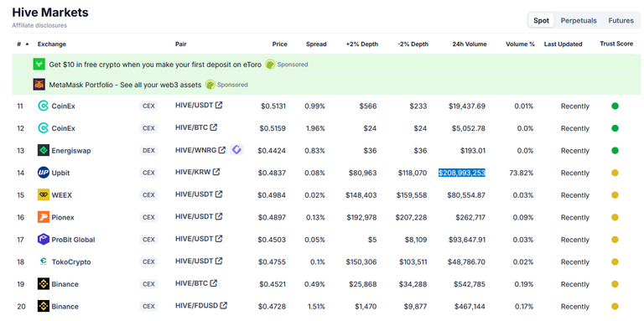This screenshot has height=321, width=644.
Task: Open external link icon for WEEX HIVE/USDT
Action: tap(219, 194)
